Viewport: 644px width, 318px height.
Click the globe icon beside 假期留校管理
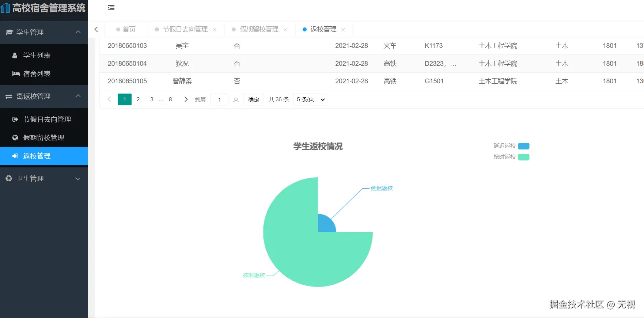[15, 137]
